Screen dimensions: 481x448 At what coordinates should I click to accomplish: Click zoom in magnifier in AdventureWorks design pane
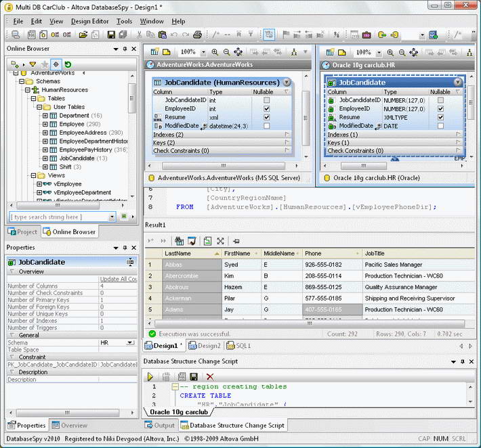[215, 52]
